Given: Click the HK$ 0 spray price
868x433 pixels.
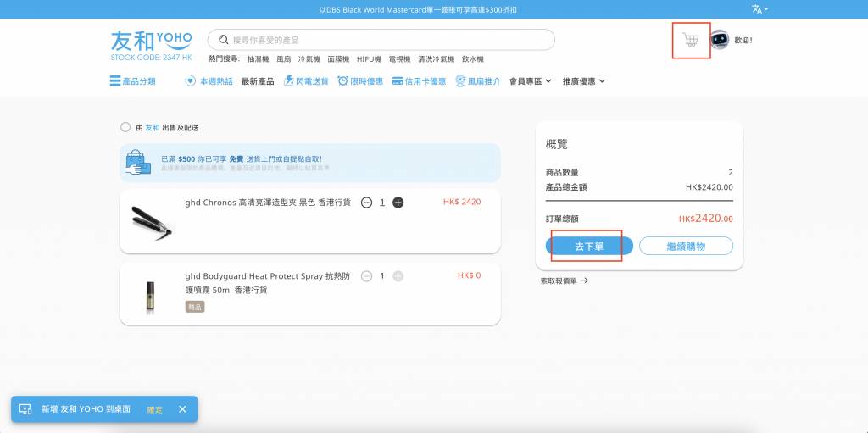Looking at the screenshot, I should pyautogui.click(x=470, y=275).
